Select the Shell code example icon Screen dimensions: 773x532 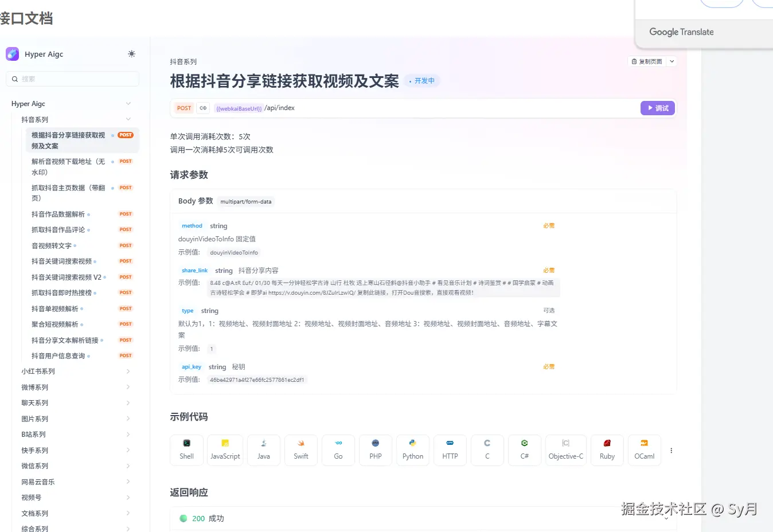pos(186,450)
